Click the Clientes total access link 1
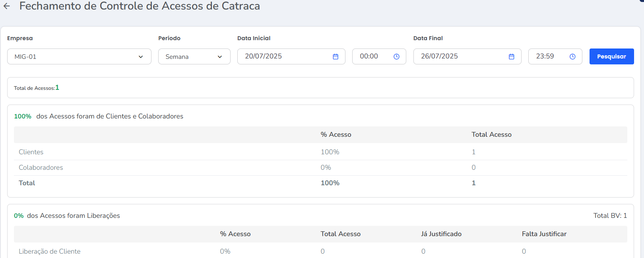Screen dimensions: 644x258 point(473,152)
